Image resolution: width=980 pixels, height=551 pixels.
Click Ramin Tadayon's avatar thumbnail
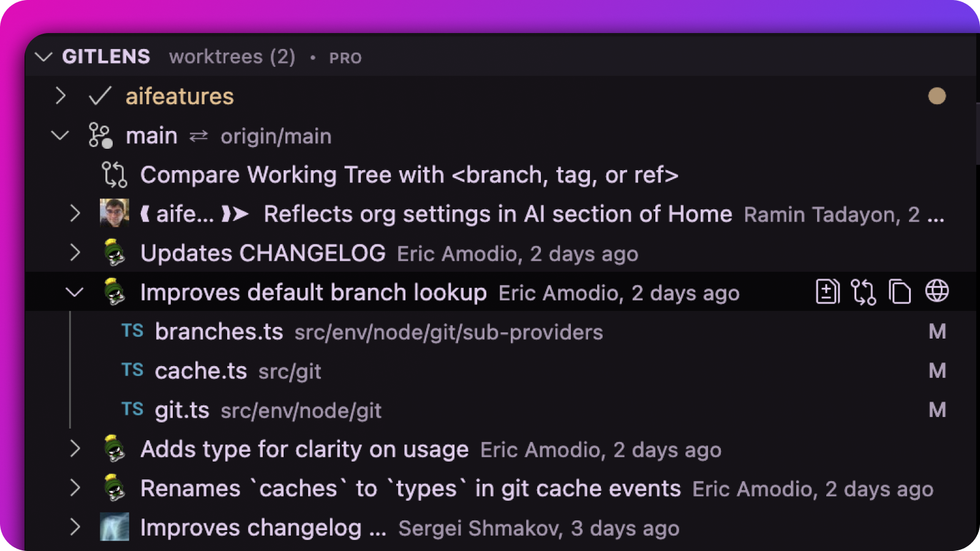point(115,214)
